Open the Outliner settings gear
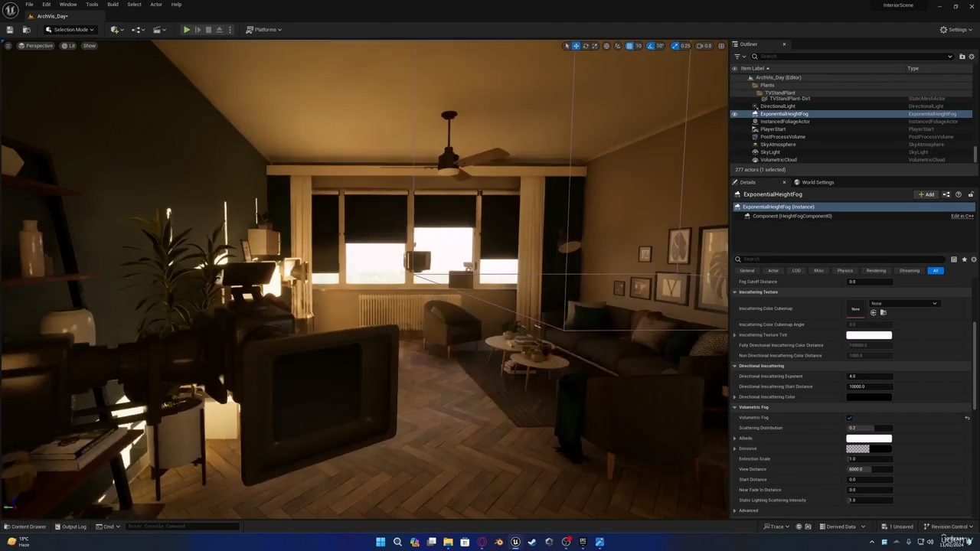Screen dimensions: 980x551 (x=972, y=57)
